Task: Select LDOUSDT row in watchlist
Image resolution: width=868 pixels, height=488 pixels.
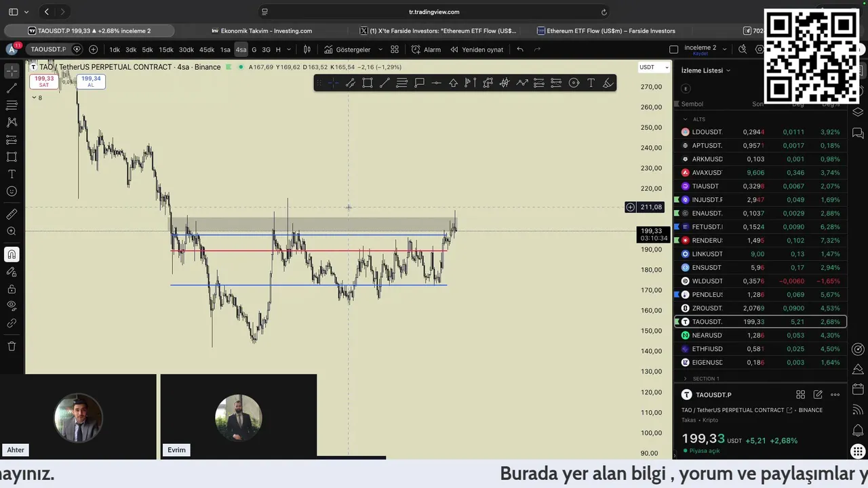Action: pyautogui.click(x=760, y=132)
